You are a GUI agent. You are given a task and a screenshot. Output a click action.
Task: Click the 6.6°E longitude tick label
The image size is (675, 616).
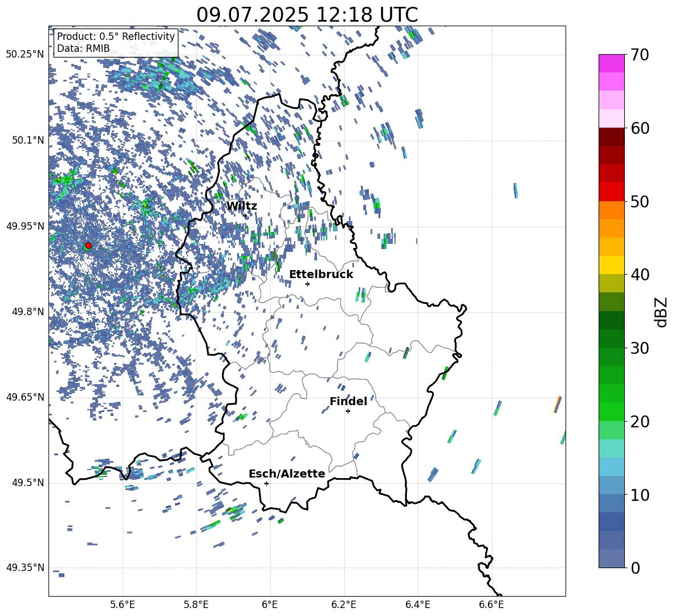(491, 605)
